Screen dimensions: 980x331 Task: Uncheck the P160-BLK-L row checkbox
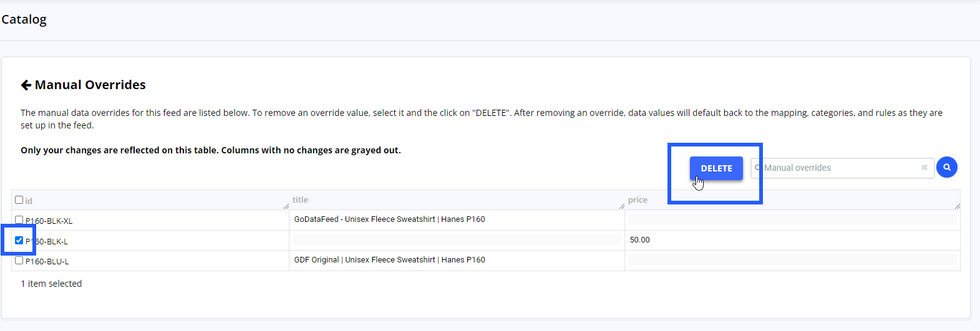click(x=19, y=241)
